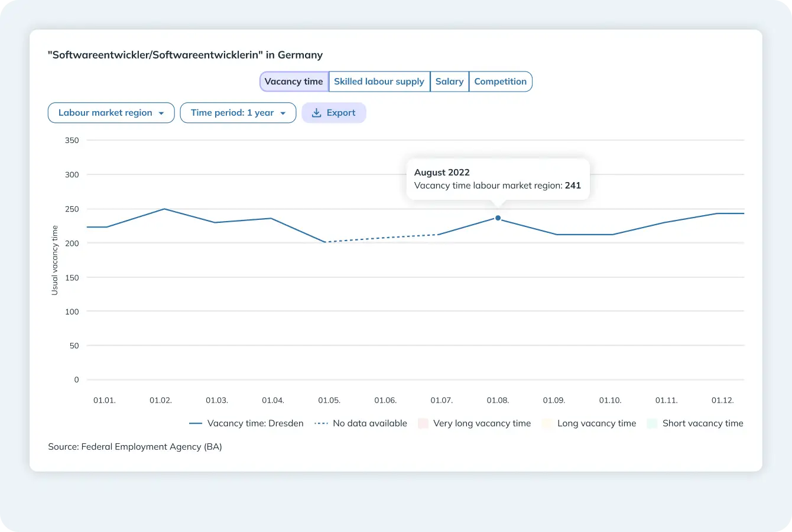
Task: Expand the Time period: 1 year dropdown
Action: pos(238,113)
